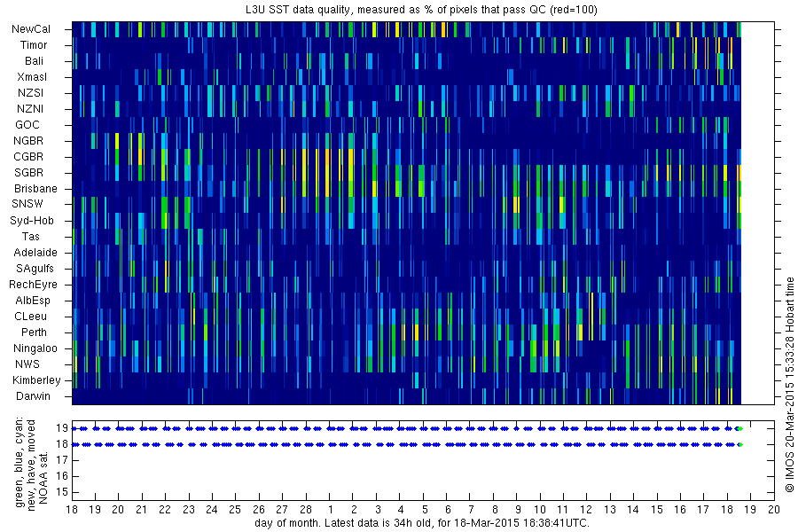
Task: Click the day 9 label on x-axis
Action: pos(518,509)
